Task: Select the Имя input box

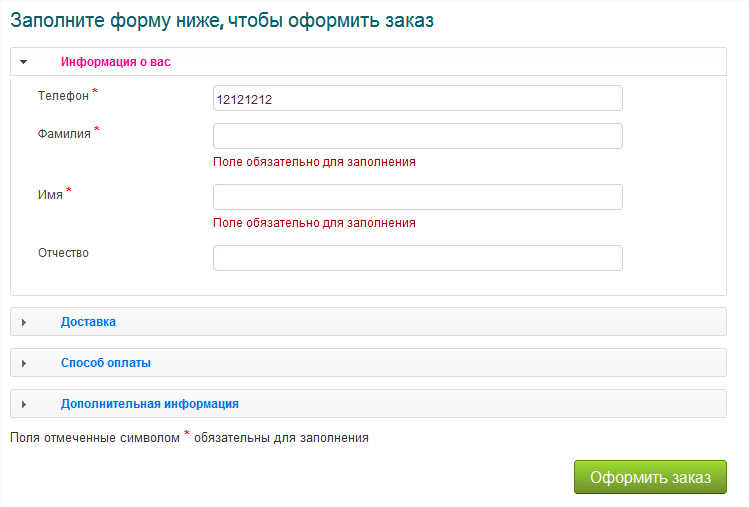Action: click(418, 197)
